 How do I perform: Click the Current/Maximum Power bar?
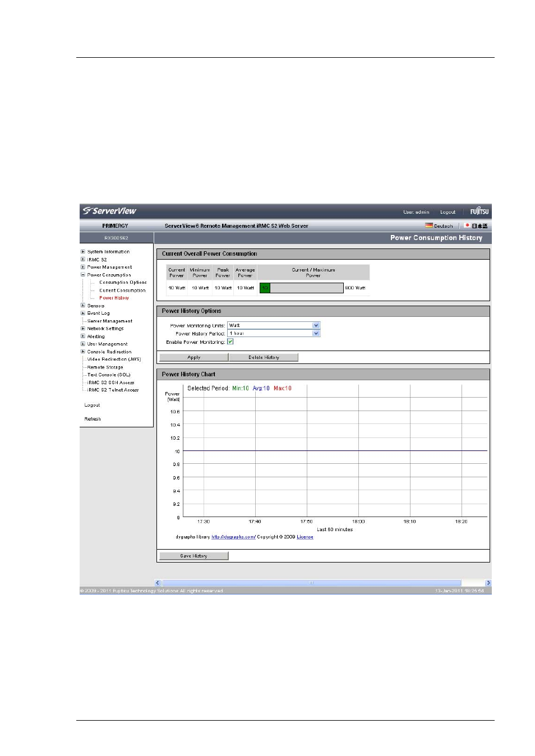[301, 288]
